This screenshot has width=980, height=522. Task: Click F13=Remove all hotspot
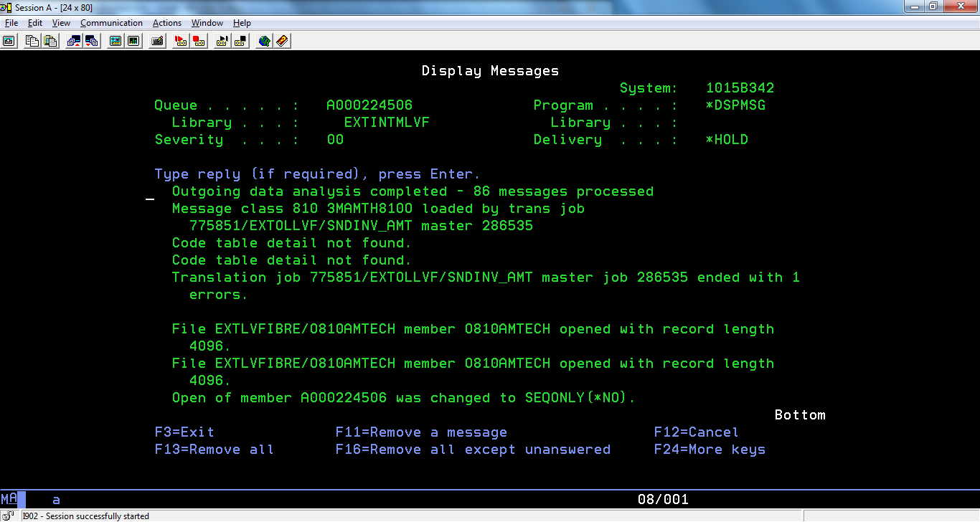tap(214, 450)
